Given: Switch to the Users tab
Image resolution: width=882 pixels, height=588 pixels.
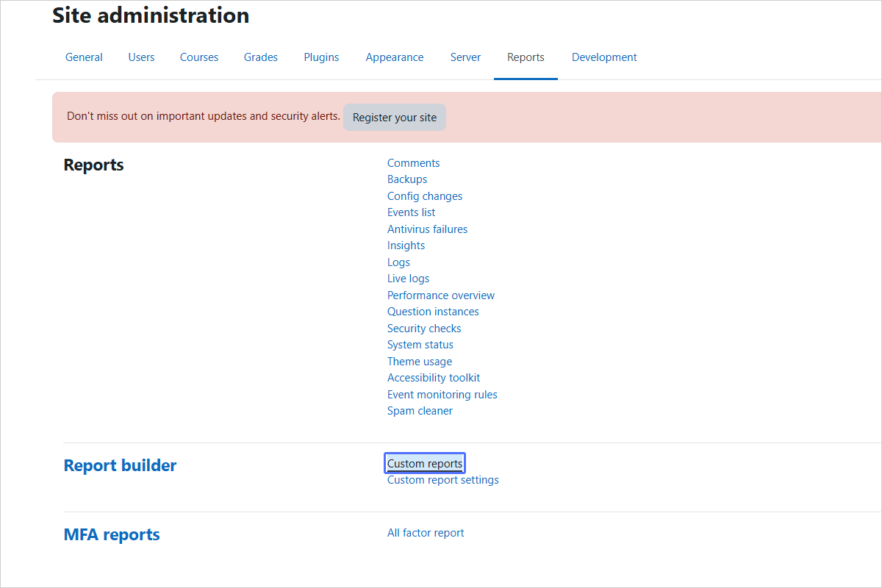Looking at the screenshot, I should point(141,57).
